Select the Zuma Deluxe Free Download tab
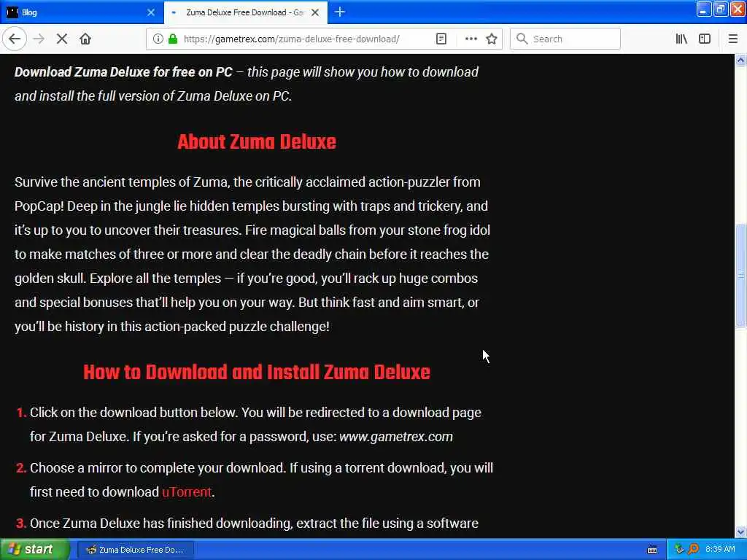This screenshot has height=560, width=747. (245, 12)
